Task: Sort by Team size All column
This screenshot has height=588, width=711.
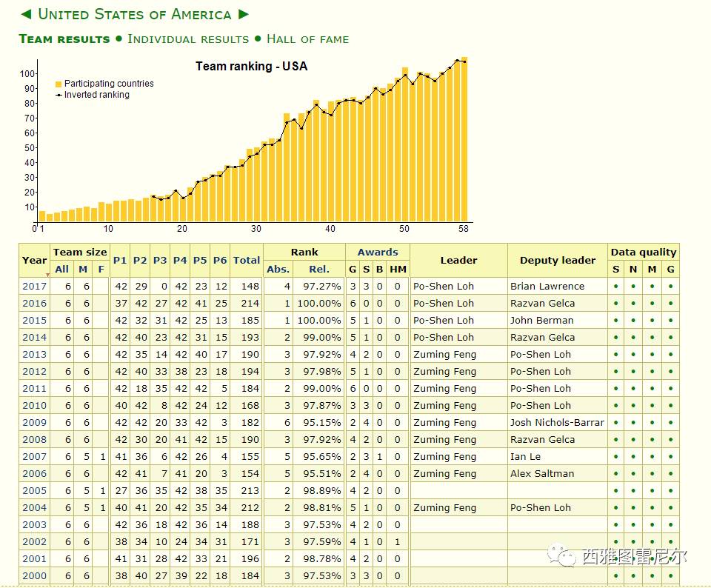Action: tap(61, 270)
